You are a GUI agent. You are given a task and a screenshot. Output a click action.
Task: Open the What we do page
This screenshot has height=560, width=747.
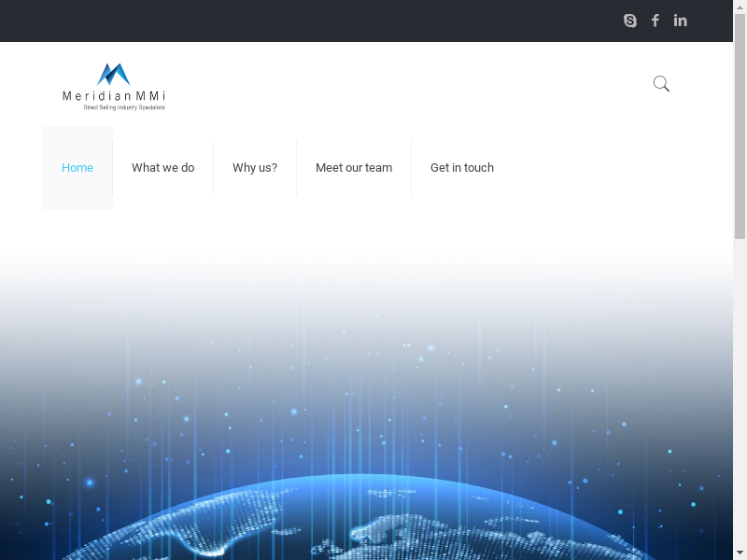coord(162,168)
